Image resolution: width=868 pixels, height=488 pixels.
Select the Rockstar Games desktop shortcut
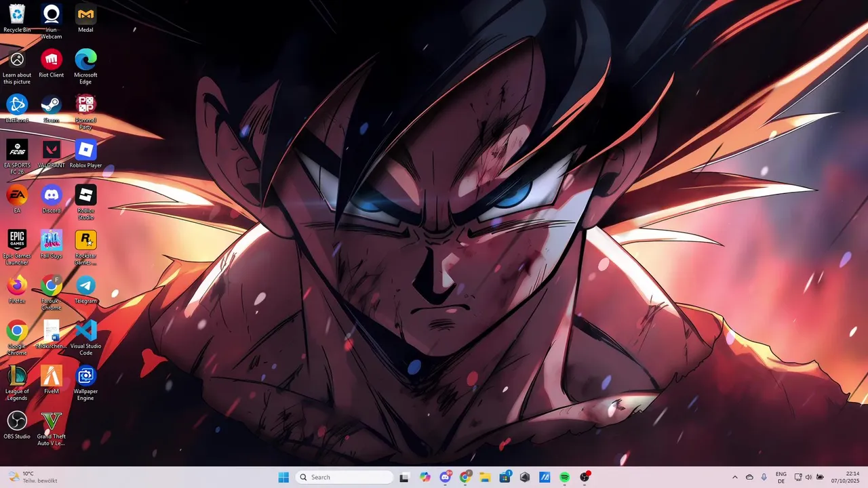(x=85, y=247)
